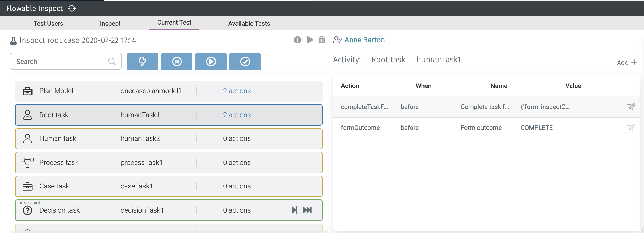Add a new action with Add +
The width and height of the screenshot is (644, 233).
click(x=627, y=62)
